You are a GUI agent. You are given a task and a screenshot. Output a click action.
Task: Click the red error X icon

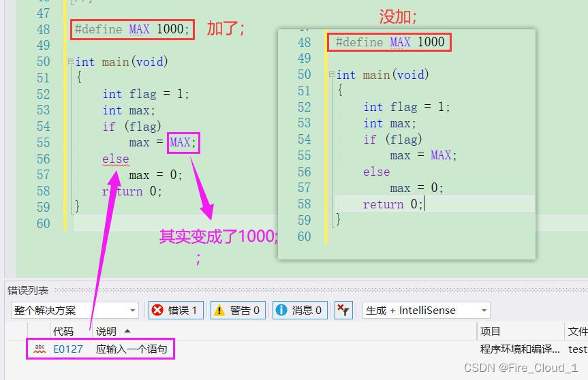(157, 311)
